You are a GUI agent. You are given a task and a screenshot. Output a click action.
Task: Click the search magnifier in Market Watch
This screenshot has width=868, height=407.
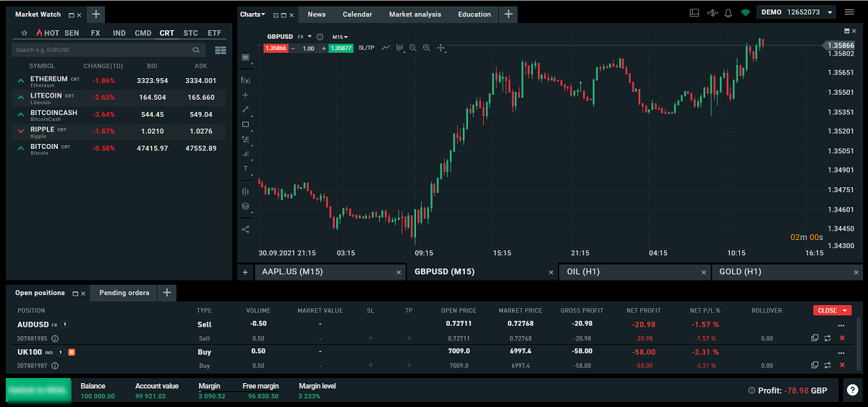click(x=196, y=50)
